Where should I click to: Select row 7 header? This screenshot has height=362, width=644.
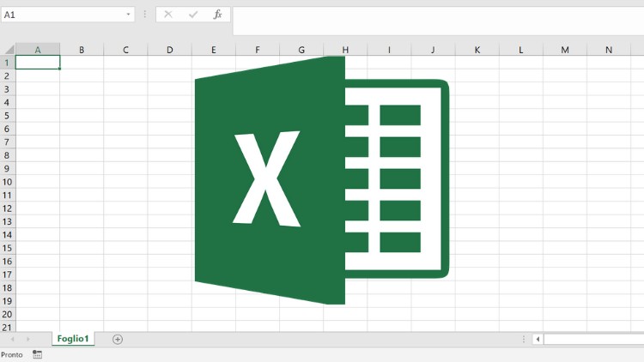8,142
